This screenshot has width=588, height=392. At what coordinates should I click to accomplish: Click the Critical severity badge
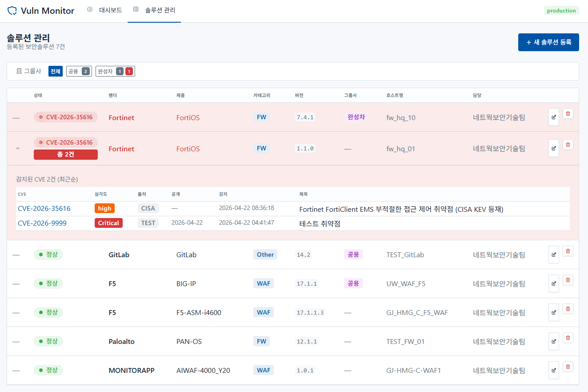coord(108,223)
